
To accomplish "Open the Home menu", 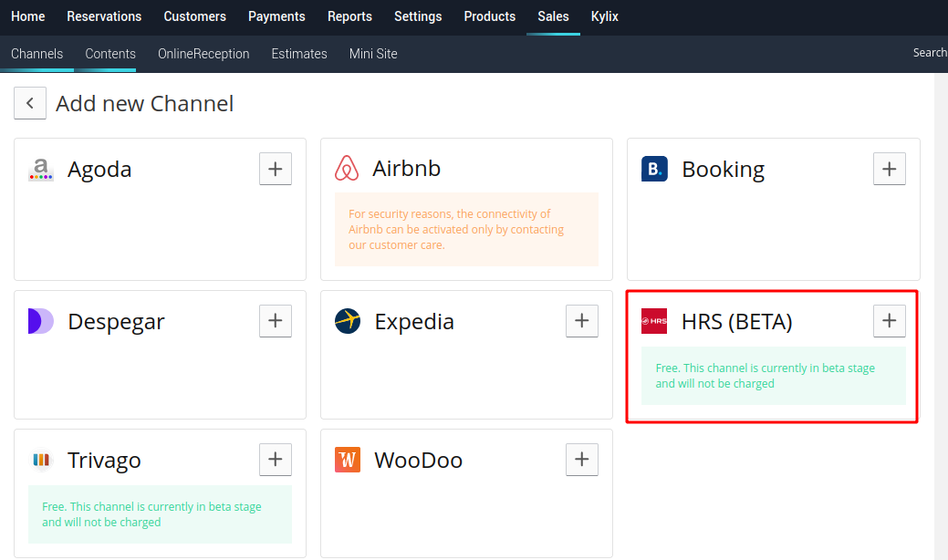I will (27, 16).
